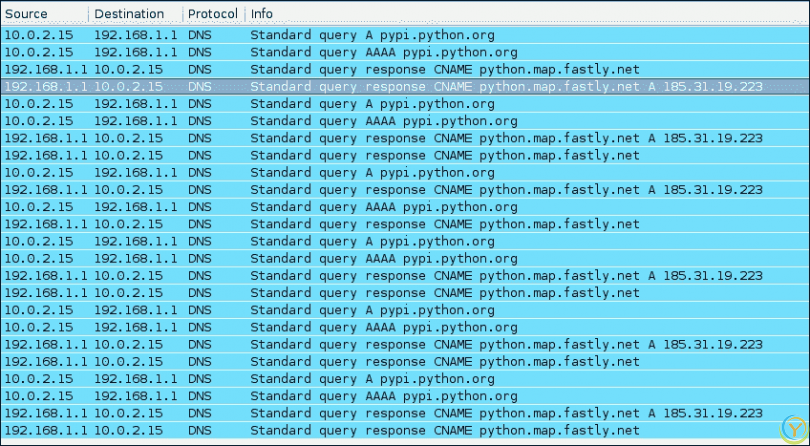The image size is (810, 446).
Task: Click Destination cell 10.0.2.15 in last row
Action: click(129, 431)
